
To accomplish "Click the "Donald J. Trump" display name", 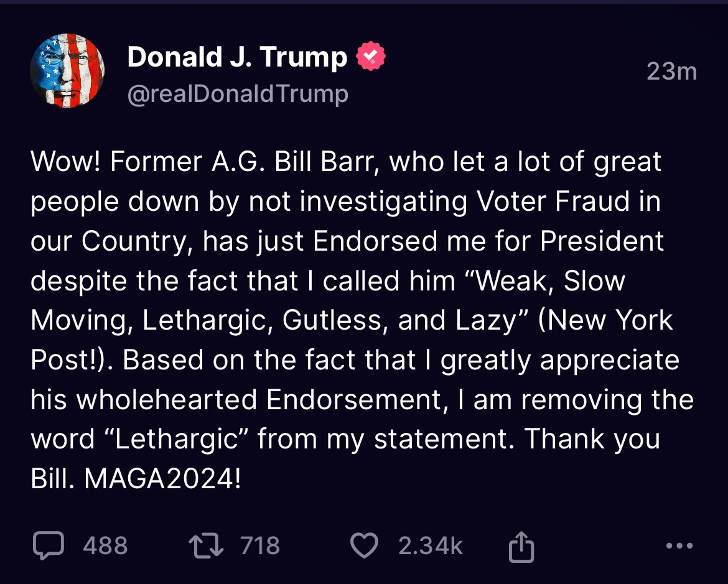I will [x=237, y=58].
